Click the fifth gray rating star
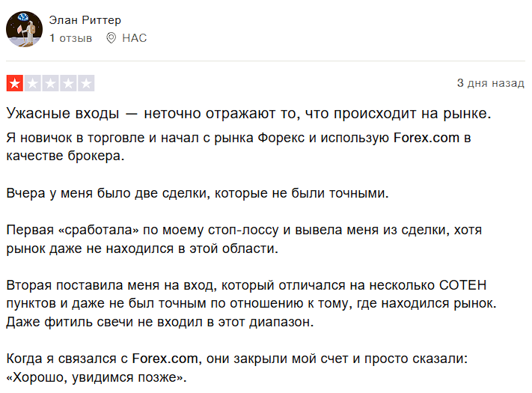The width and height of the screenshot is (532, 393). (86, 83)
